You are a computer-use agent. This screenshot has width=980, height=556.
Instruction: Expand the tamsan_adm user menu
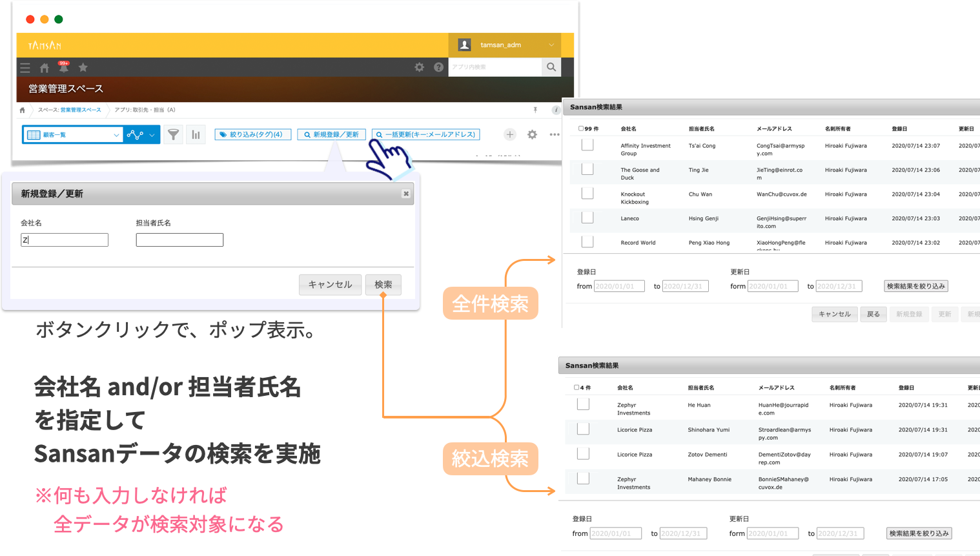[551, 45]
